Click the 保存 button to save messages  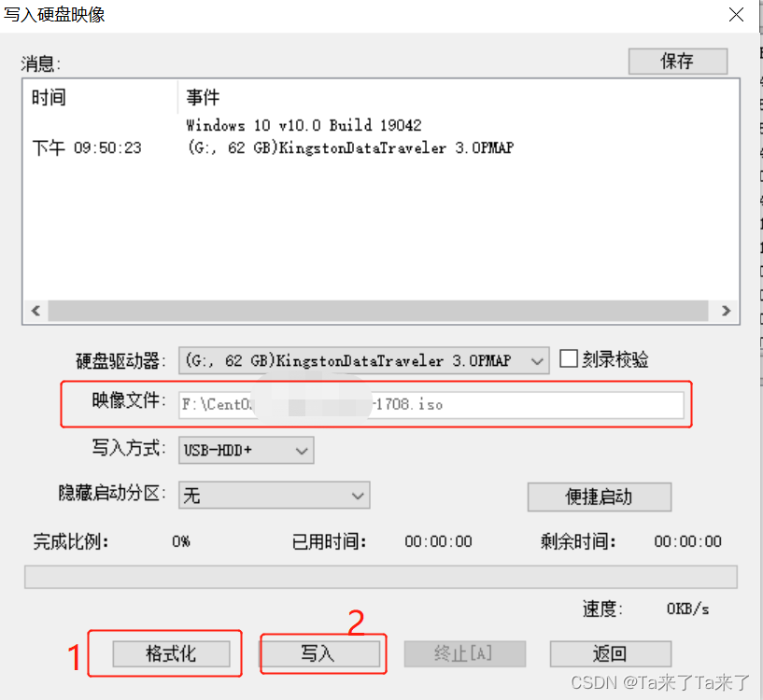pos(678,62)
